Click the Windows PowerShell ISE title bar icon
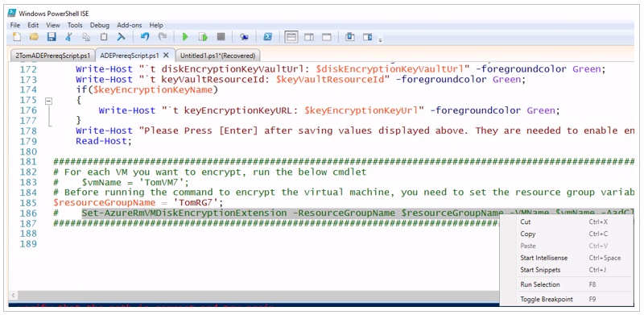The height and width of the screenshot is (315, 644). point(12,13)
